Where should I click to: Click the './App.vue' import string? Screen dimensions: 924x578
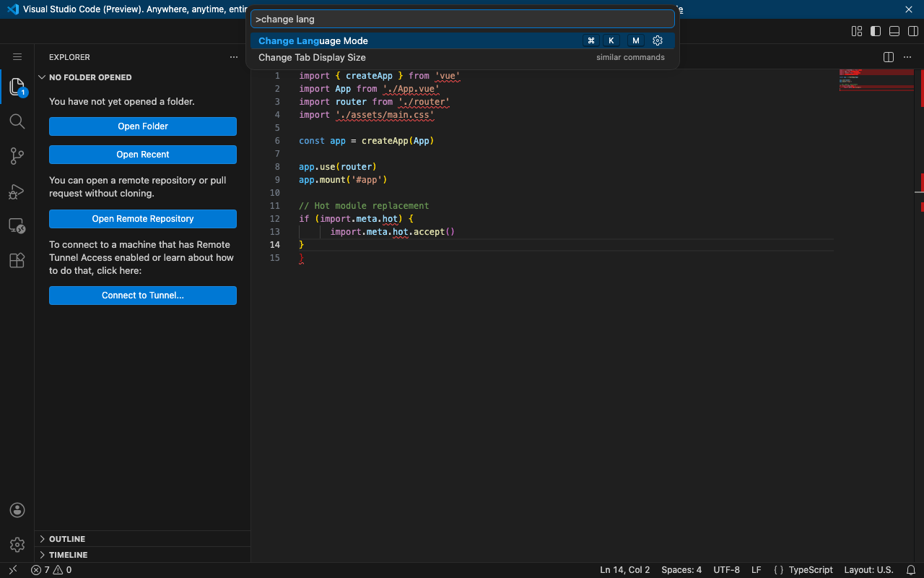click(411, 89)
